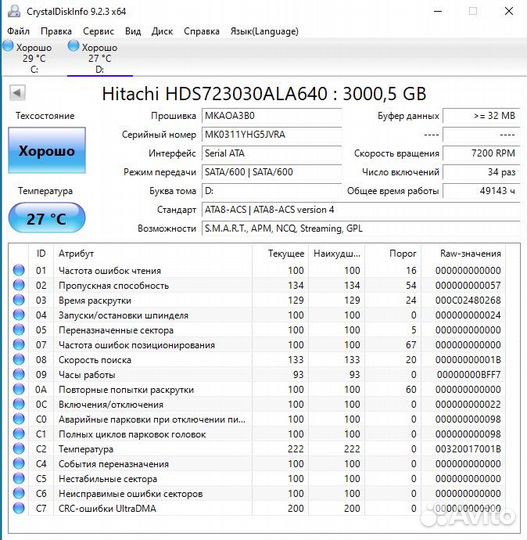Click the SATA/600 transfer mode field
This screenshot has width=527, height=540.
click(272, 172)
